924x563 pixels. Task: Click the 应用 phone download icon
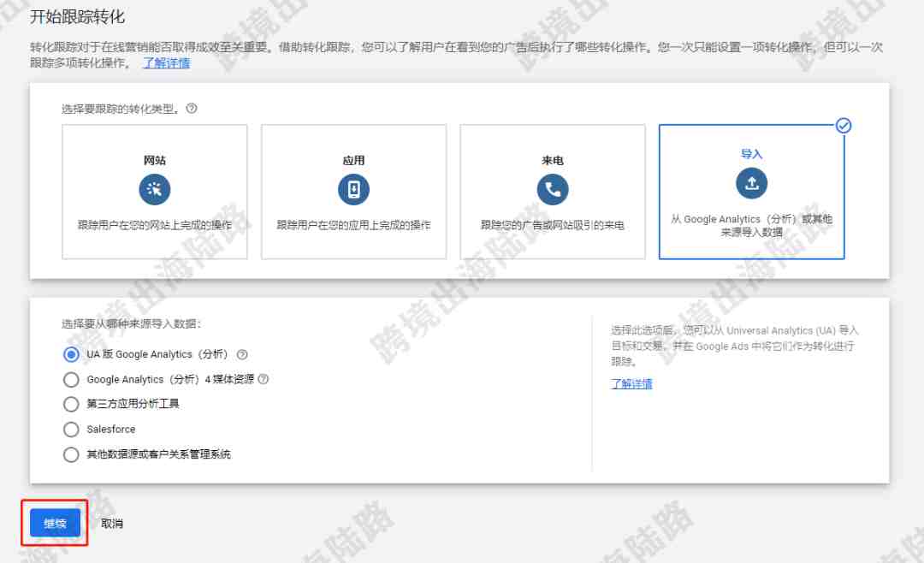[x=353, y=189]
